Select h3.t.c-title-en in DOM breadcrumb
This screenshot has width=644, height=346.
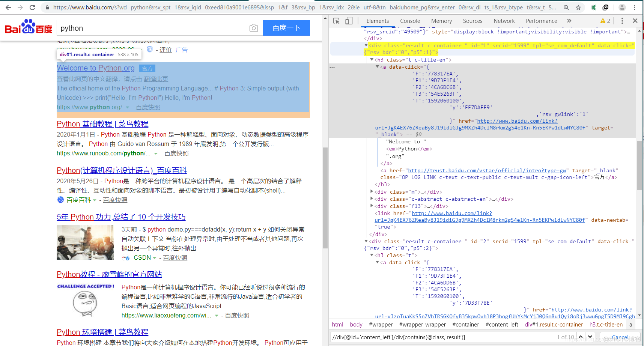pos(606,325)
